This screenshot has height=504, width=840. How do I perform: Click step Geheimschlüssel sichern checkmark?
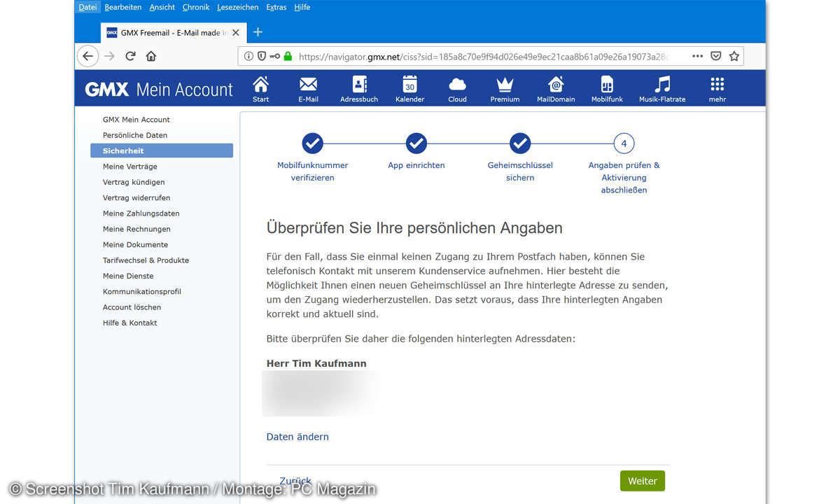(x=520, y=143)
